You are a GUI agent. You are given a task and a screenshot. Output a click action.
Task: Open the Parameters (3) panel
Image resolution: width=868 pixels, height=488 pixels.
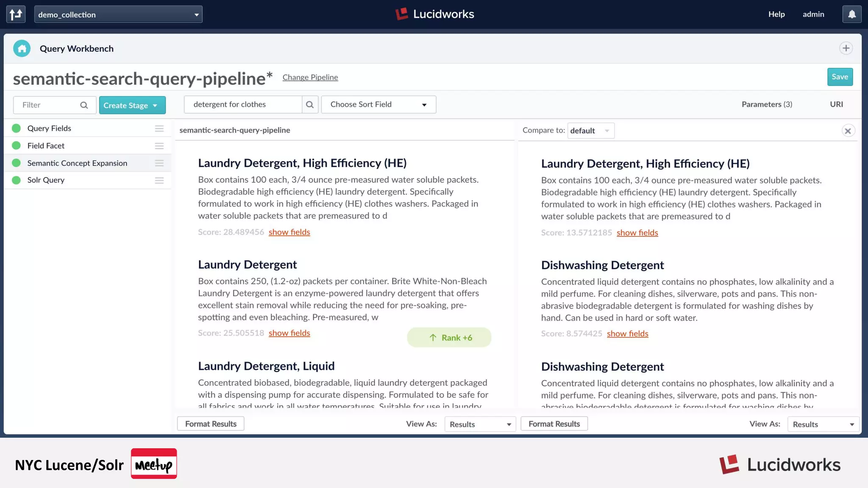pos(767,104)
